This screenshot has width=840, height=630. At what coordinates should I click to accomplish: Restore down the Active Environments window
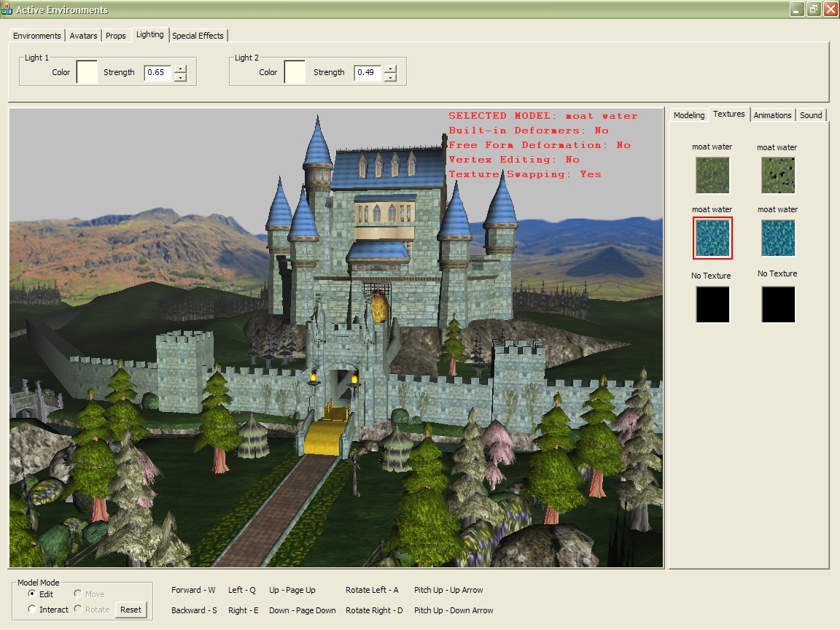tap(814, 9)
